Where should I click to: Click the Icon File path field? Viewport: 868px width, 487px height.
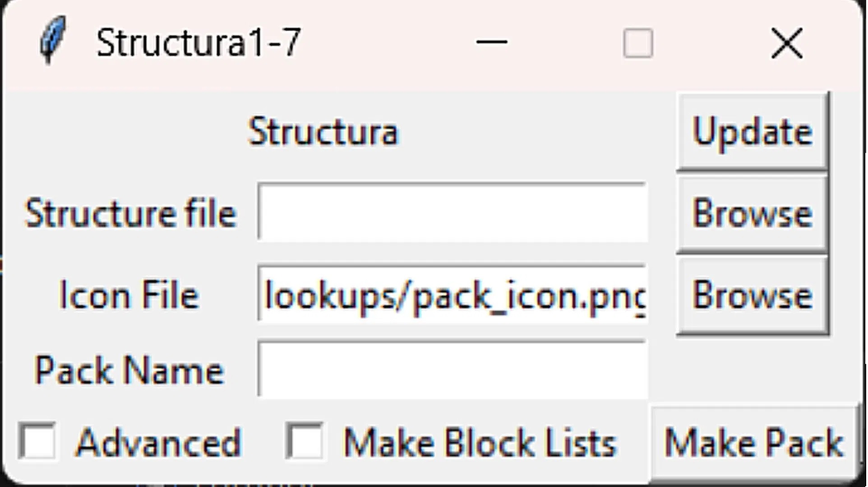pyautogui.click(x=452, y=294)
